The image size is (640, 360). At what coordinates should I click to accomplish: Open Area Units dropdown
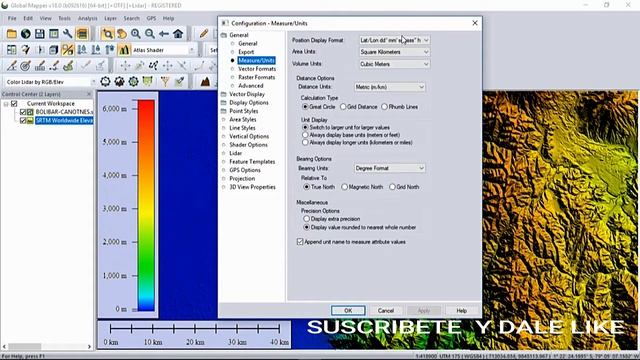pos(394,52)
